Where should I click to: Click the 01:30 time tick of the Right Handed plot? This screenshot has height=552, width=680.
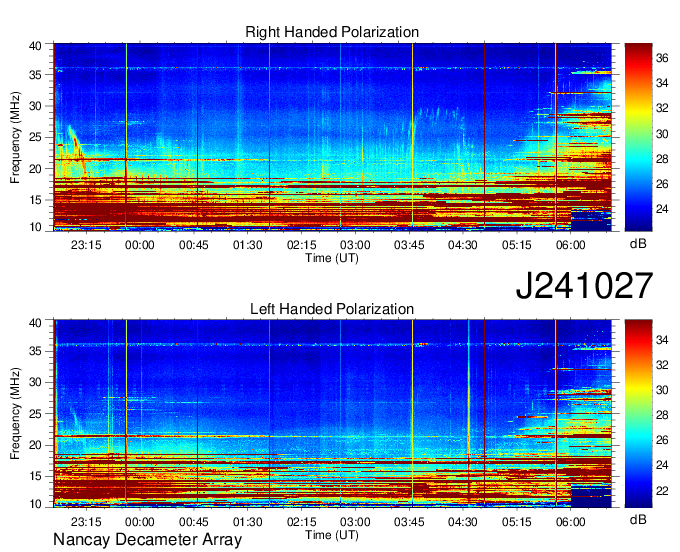click(248, 245)
